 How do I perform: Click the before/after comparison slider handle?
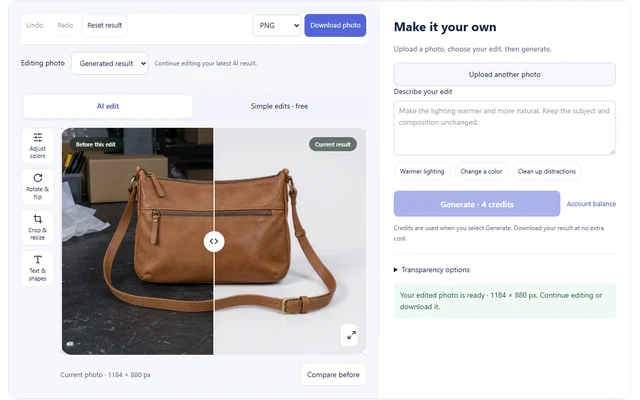[214, 241]
